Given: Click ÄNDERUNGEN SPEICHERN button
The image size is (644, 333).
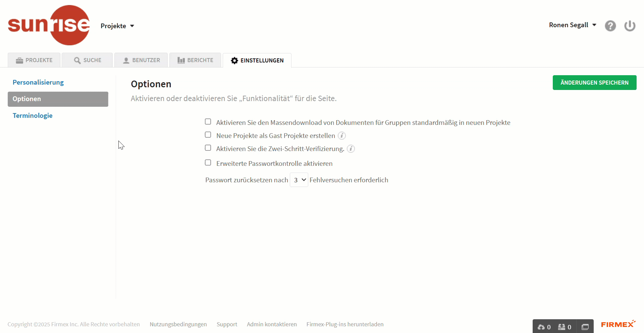Looking at the screenshot, I should tap(594, 83).
